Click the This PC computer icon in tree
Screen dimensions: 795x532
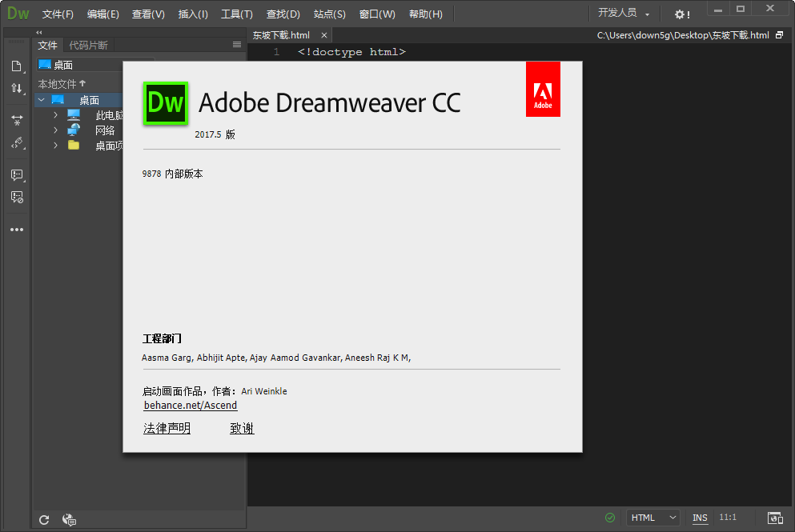(74, 115)
